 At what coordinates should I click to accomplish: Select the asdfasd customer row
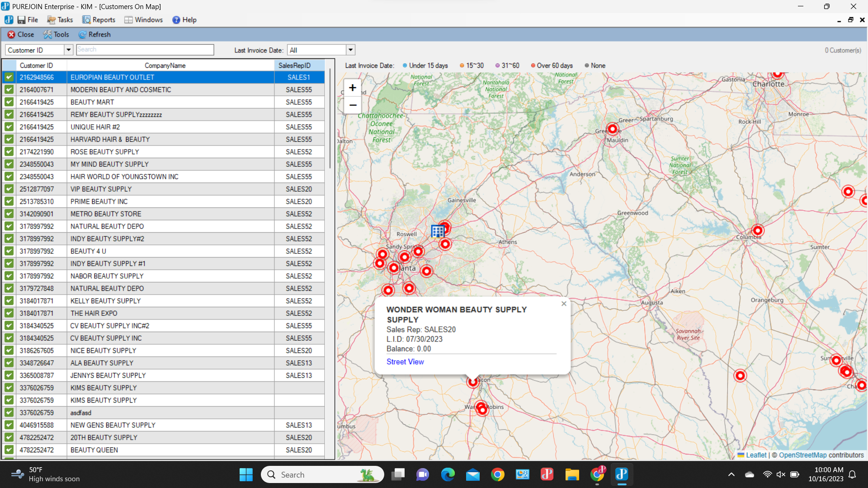click(x=164, y=413)
